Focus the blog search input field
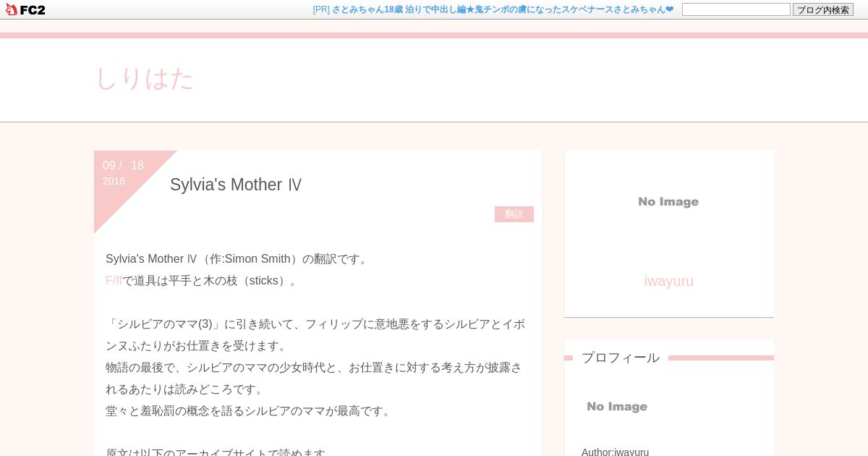This screenshot has height=456, width=868. [x=736, y=9]
